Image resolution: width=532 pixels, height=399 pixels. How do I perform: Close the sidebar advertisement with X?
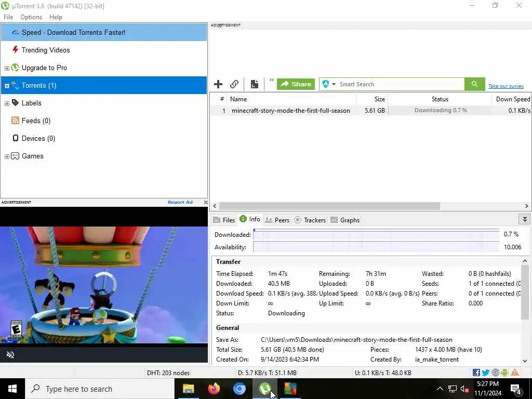(206, 202)
